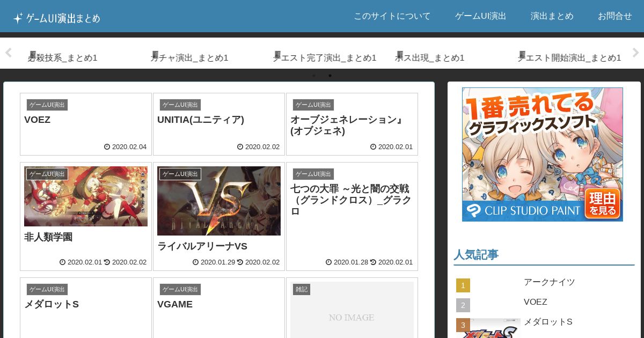Click 雑記 category tag
The image size is (644, 338).
[x=302, y=289]
